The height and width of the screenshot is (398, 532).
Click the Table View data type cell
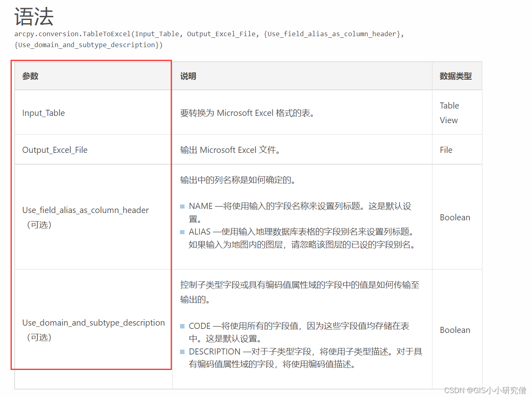449,113
